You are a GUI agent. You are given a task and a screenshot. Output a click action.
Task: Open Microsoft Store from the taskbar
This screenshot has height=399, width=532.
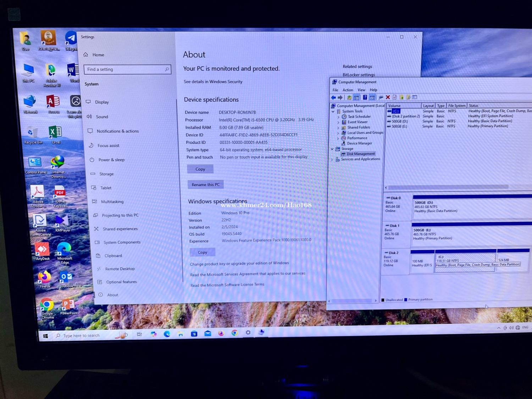[x=194, y=333]
